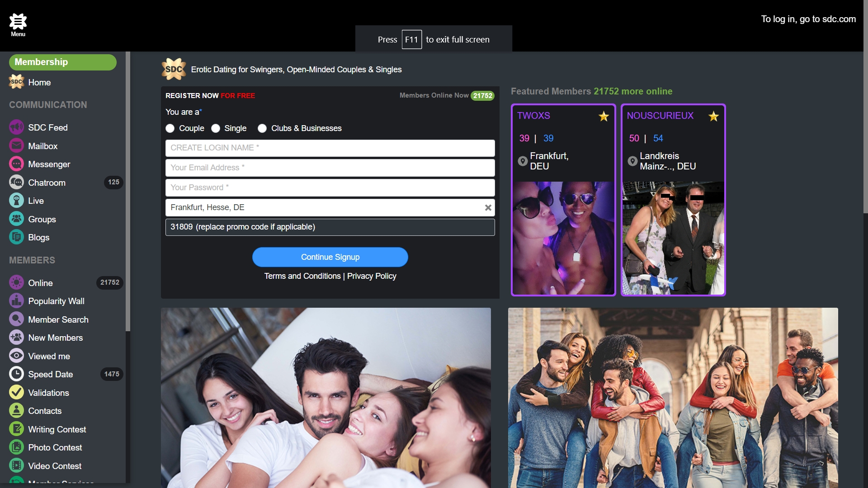Select the Couple radio option

click(170, 128)
